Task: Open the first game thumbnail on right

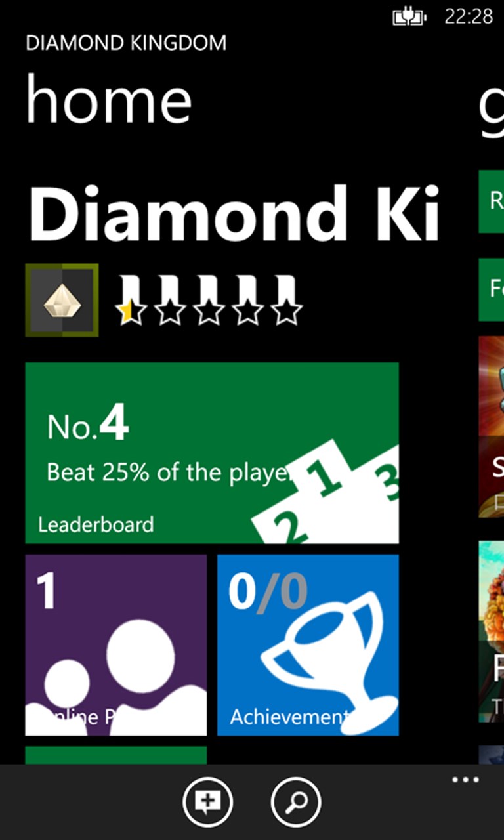Action: 492,427
